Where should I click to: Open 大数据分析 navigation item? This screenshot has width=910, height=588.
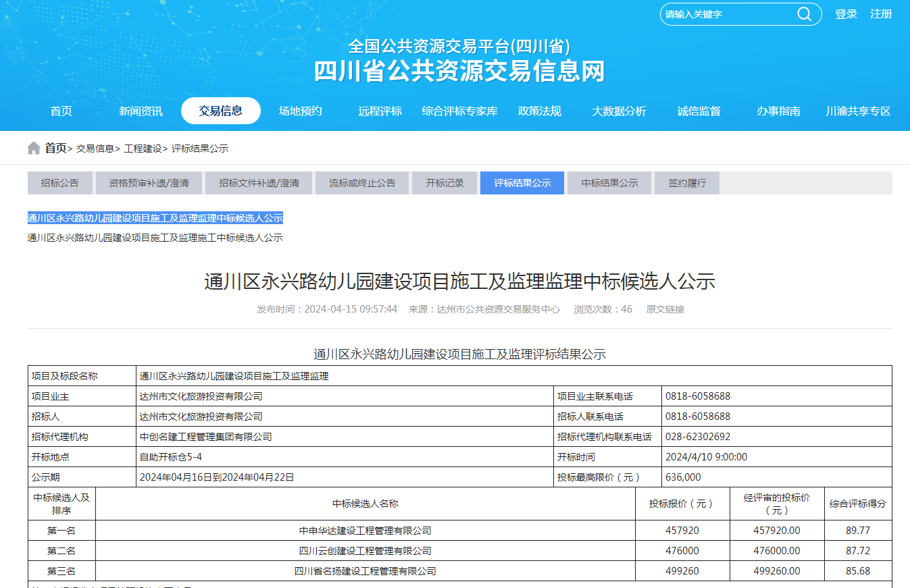619,111
